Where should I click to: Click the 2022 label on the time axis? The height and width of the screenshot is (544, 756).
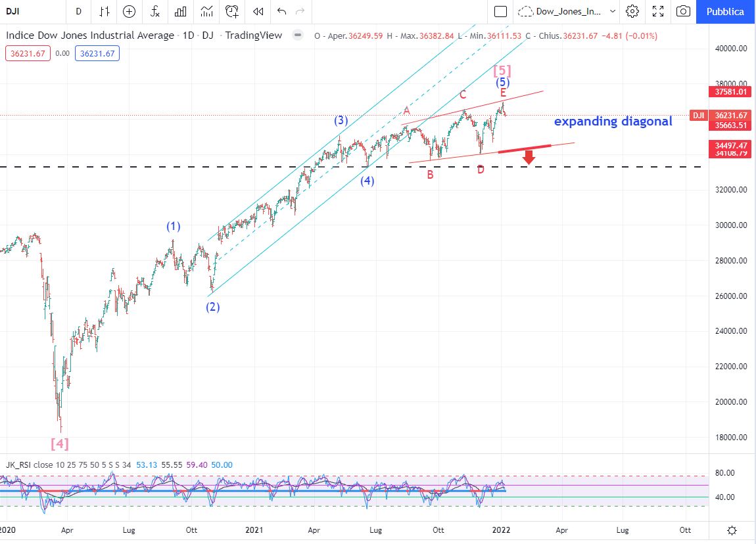coord(501,530)
